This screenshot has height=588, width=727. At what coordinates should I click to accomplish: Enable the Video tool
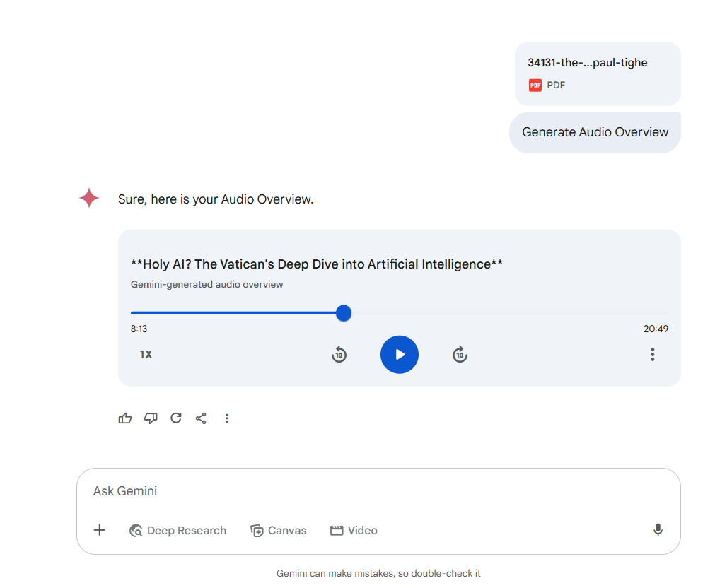click(x=354, y=531)
